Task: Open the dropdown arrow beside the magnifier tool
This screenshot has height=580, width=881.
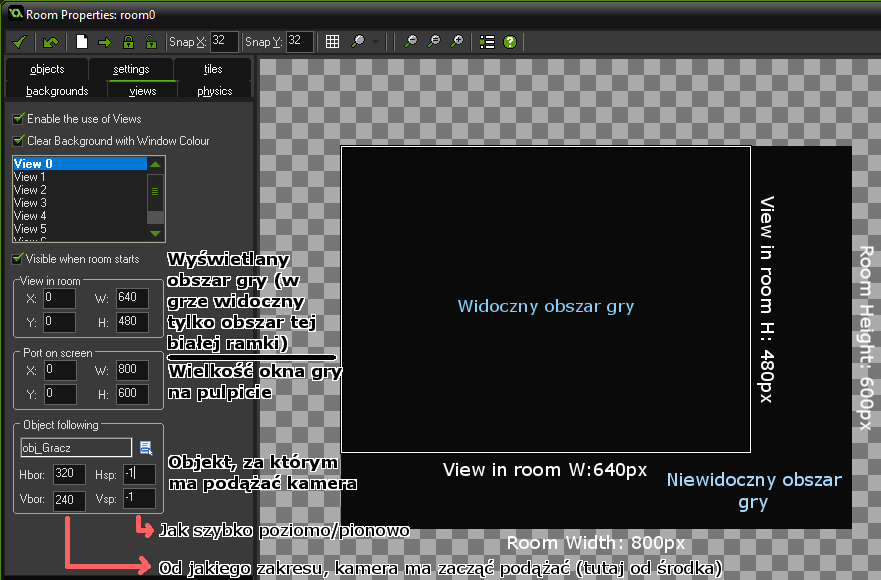Action: pos(375,42)
